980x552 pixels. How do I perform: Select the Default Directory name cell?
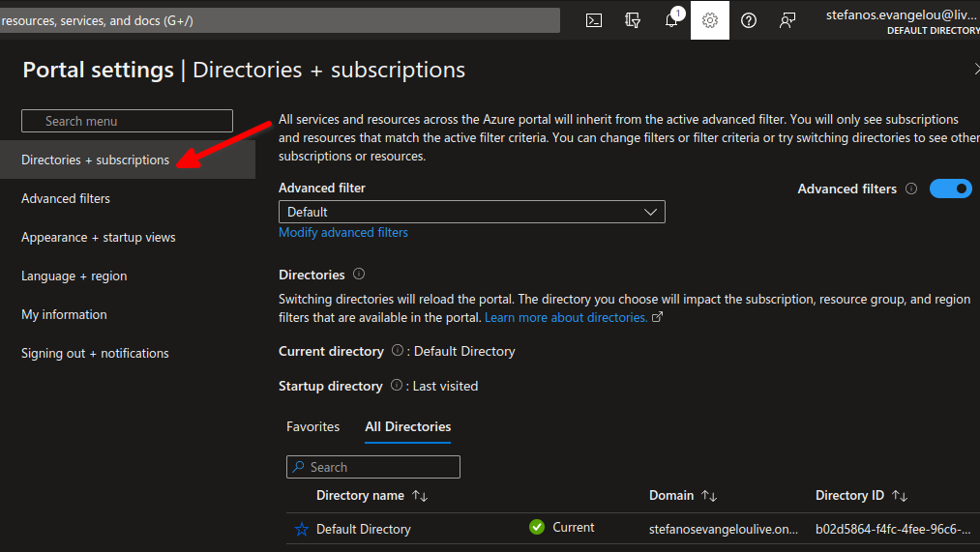click(x=363, y=529)
